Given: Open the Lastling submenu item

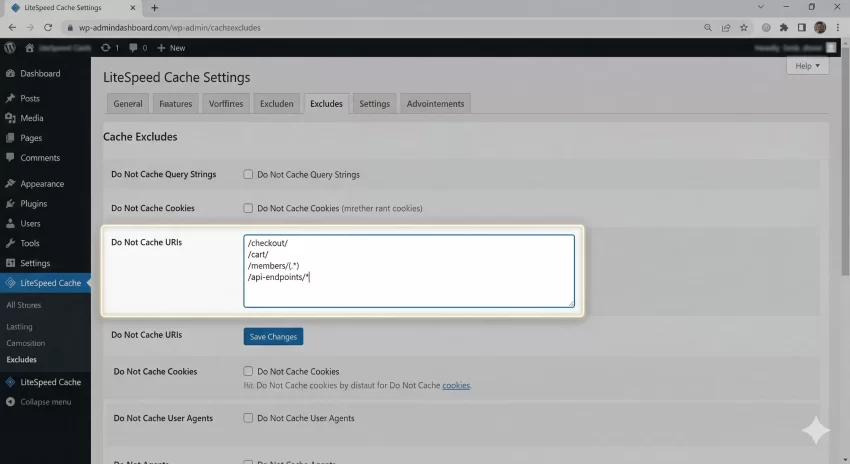Looking at the screenshot, I should [20, 327].
